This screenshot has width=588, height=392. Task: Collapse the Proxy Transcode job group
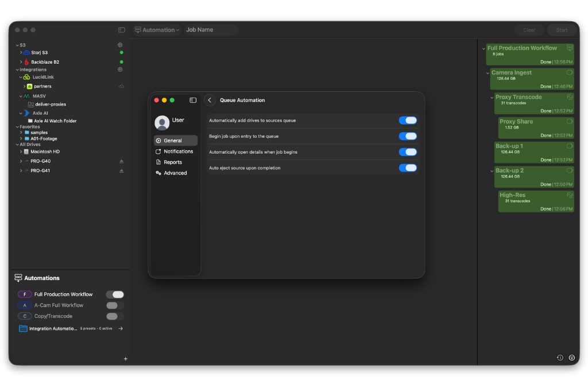tap(492, 98)
